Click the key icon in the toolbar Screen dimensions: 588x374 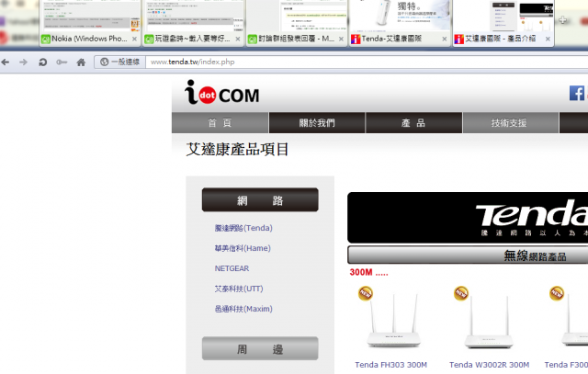pos(62,62)
